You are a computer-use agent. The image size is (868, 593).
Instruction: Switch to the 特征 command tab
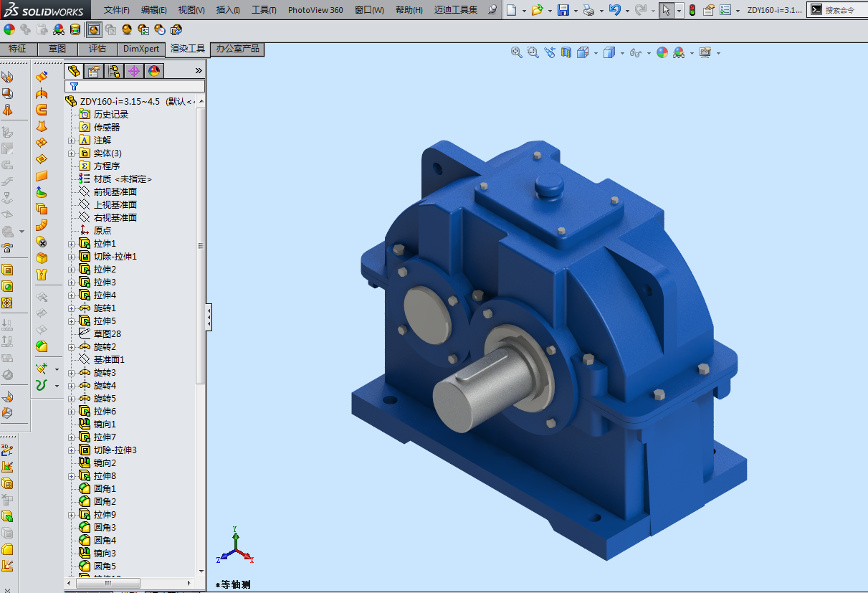[x=17, y=49]
